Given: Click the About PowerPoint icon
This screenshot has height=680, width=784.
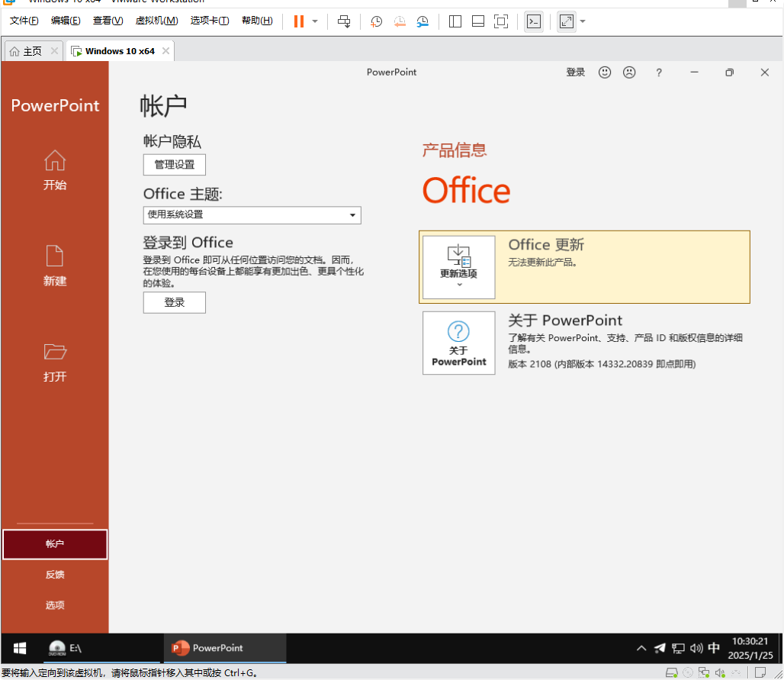Looking at the screenshot, I should 458,343.
